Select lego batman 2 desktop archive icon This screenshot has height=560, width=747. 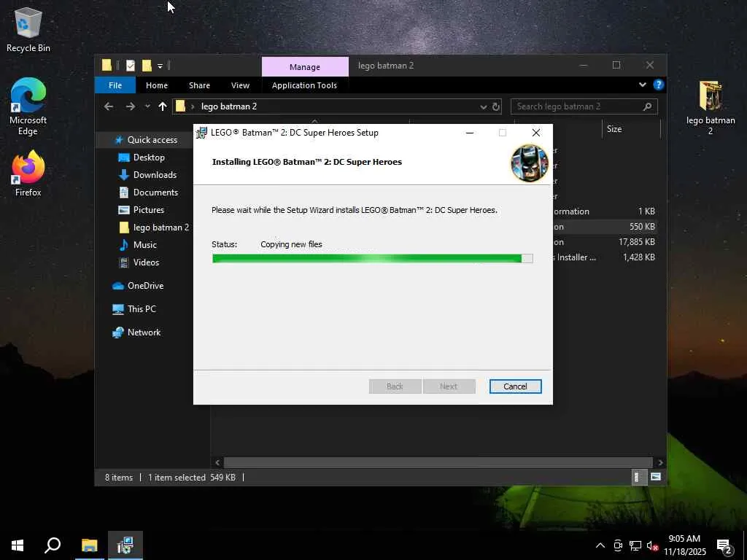click(x=711, y=108)
